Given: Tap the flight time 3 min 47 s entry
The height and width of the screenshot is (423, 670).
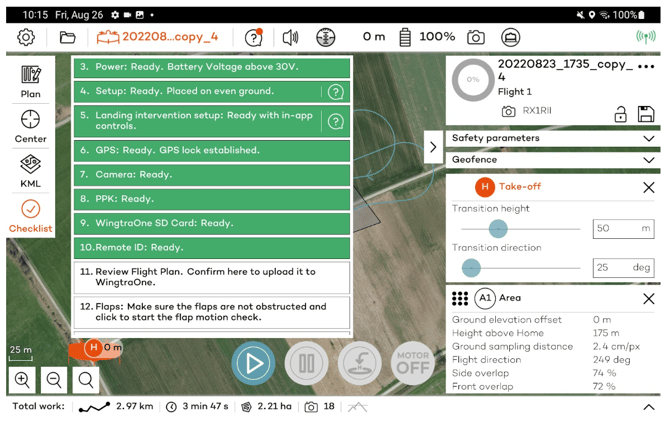Looking at the screenshot, I should point(197,407).
